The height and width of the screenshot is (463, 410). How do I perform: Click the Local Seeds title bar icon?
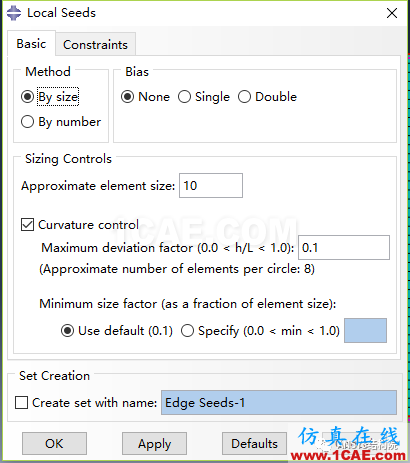(14, 13)
